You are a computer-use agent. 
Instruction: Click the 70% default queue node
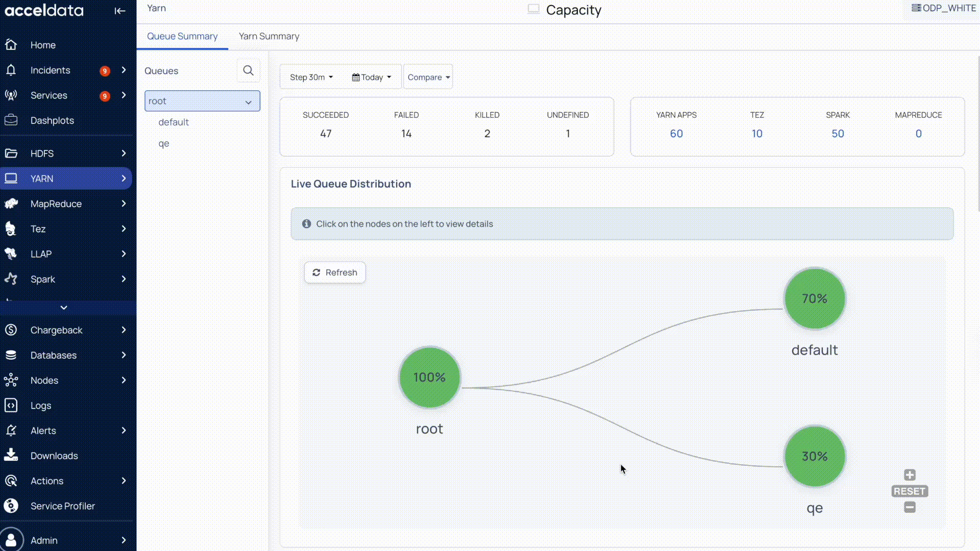[x=814, y=298]
